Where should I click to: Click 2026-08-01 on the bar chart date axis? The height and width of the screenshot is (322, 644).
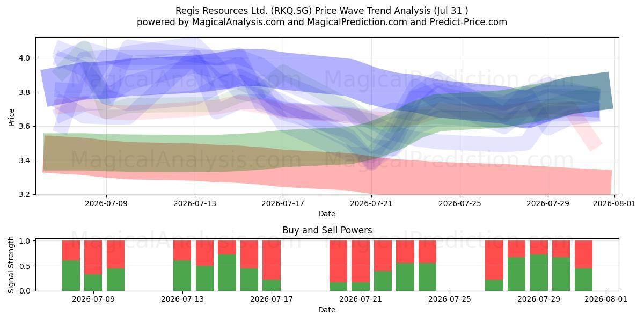[x=606, y=299]
